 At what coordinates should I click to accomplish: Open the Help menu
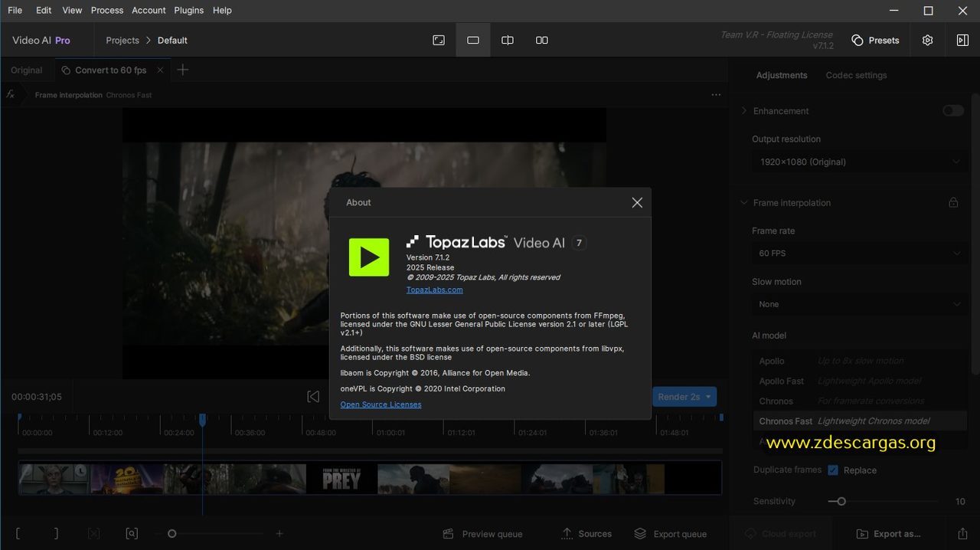pos(222,10)
